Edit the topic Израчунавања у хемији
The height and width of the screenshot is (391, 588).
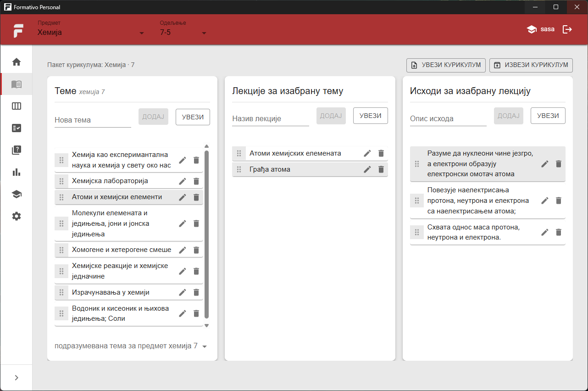(x=183, y=292)
